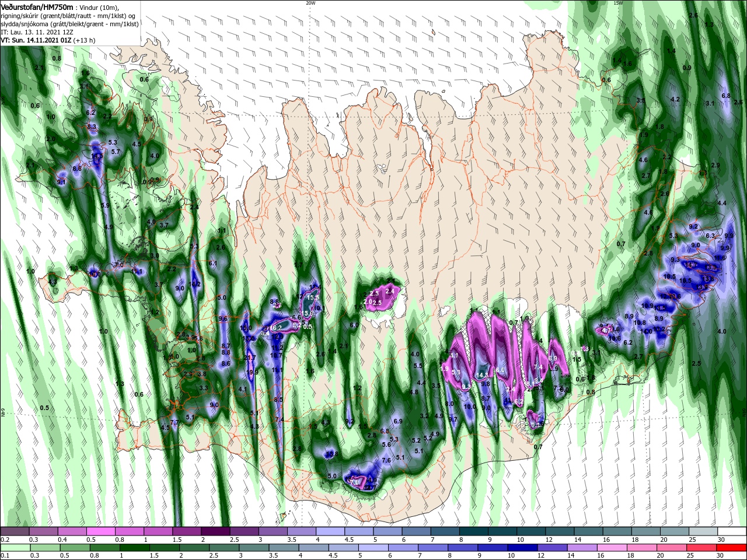
Task: Click the 10.0 value on the south coast
Action: 470,407
